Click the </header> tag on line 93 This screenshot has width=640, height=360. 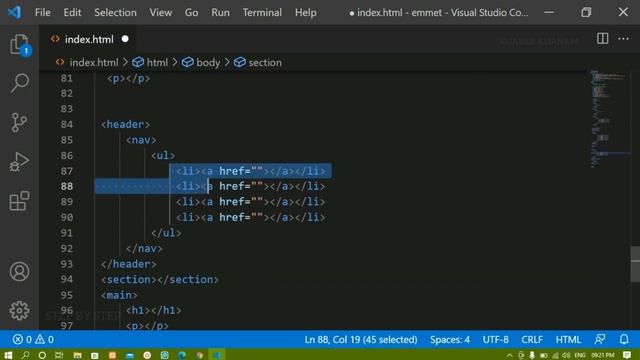point(128,264)
